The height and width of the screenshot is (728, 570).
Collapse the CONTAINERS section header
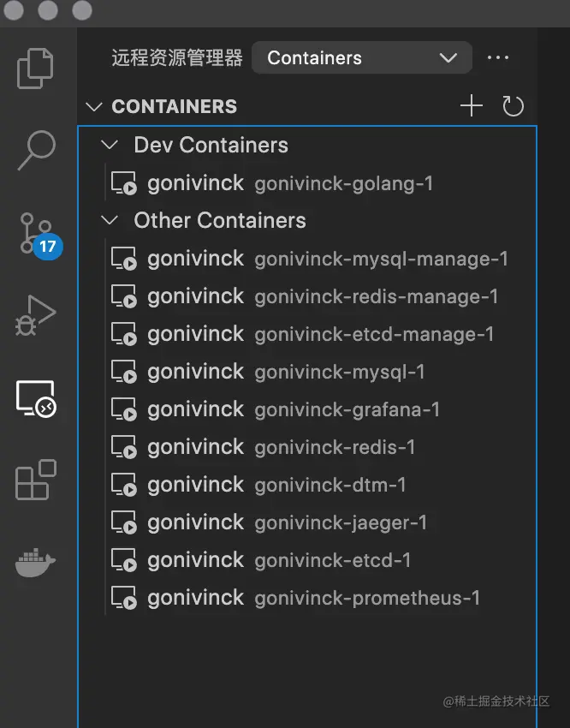pos(93,107)
